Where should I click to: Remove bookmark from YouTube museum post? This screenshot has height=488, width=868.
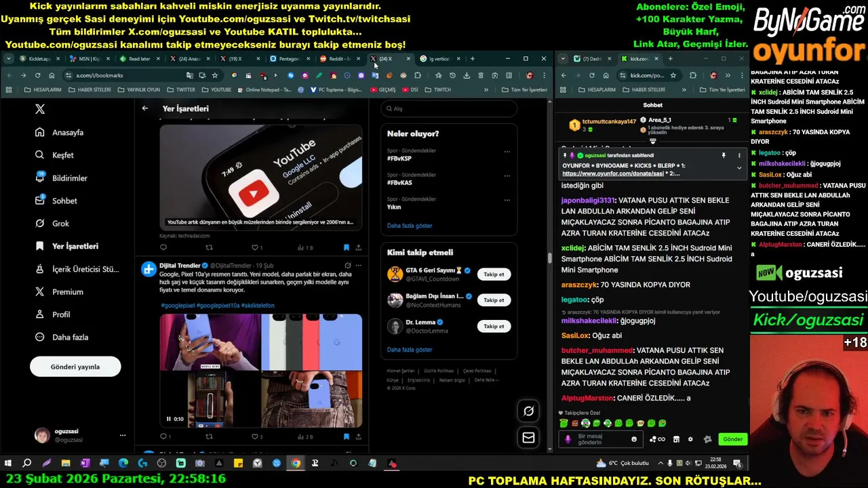click(x=346, y=247)
